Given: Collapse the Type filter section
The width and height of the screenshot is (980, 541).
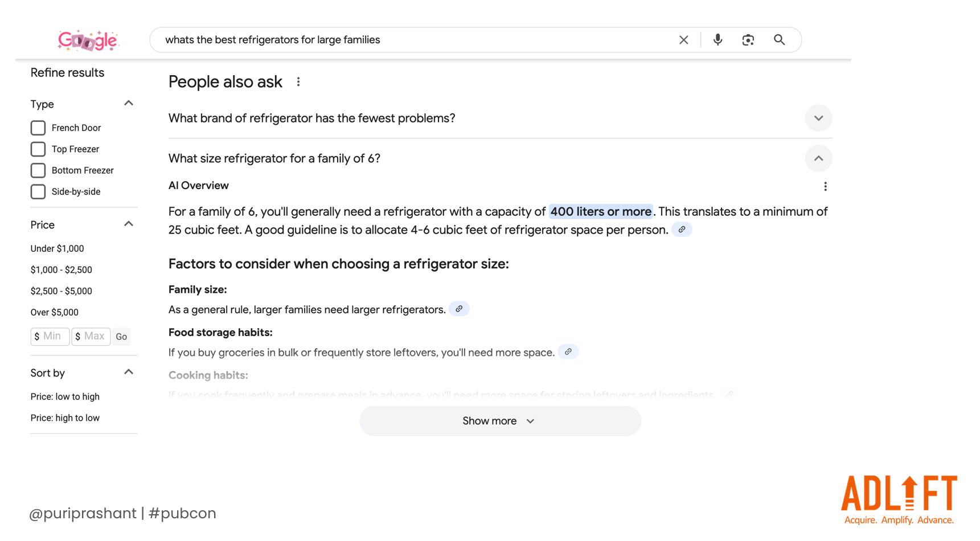Looking at the screenshot, I should pyautogui.click(x=129, y=104).
